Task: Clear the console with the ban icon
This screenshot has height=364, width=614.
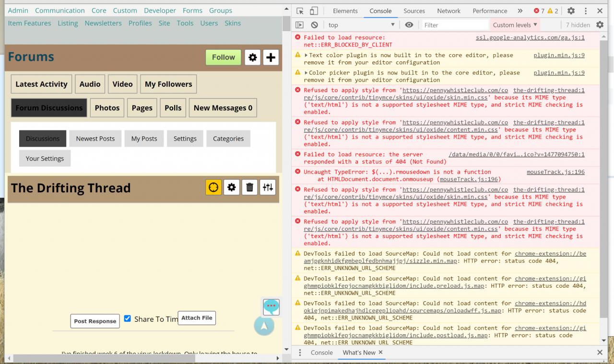Action: [314, 25]
